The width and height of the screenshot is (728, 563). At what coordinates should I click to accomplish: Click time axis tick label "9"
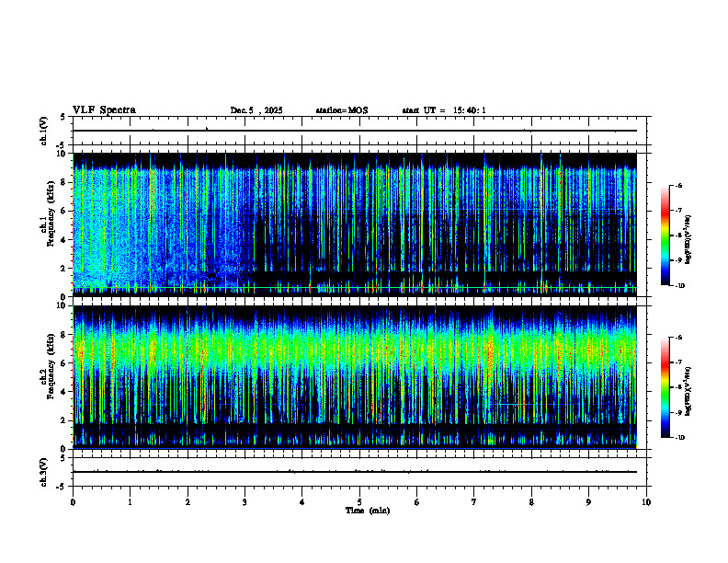click(x=588, y=502)
